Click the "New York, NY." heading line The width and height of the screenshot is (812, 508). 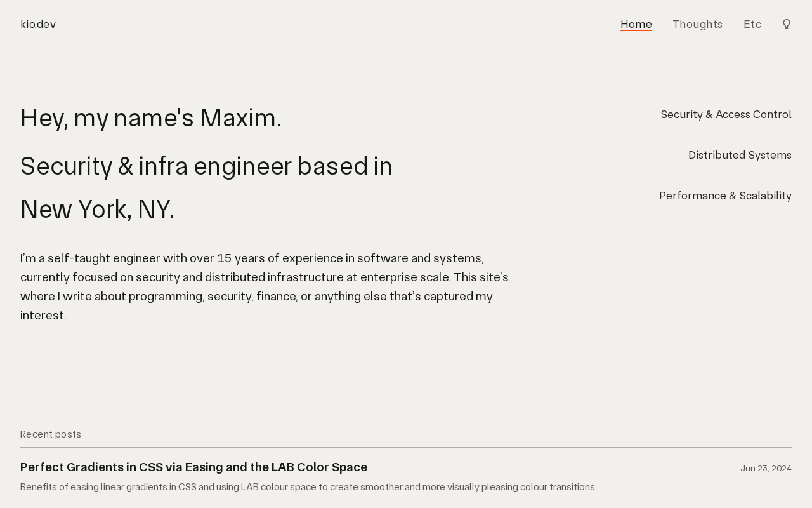(97, 210)
